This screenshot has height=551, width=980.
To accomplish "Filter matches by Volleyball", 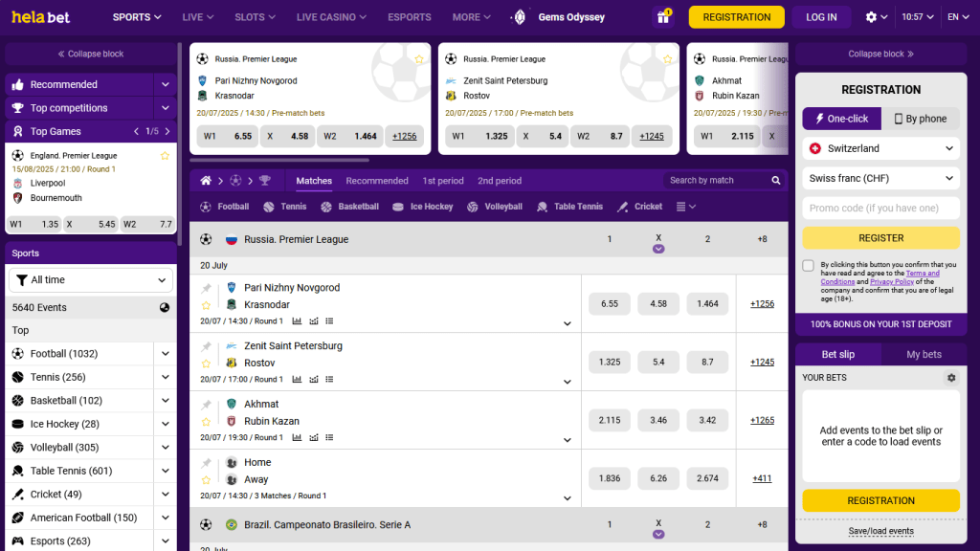I will click(x=495, y=207).
